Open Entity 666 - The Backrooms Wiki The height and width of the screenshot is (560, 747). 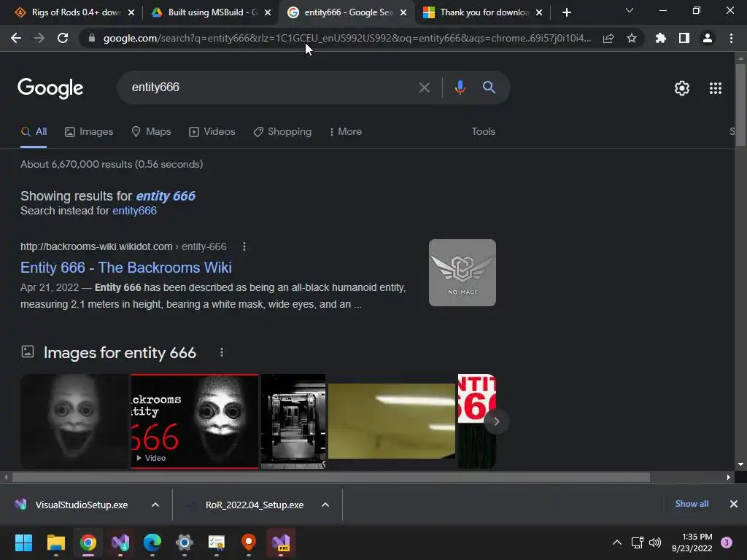[125, 268]
